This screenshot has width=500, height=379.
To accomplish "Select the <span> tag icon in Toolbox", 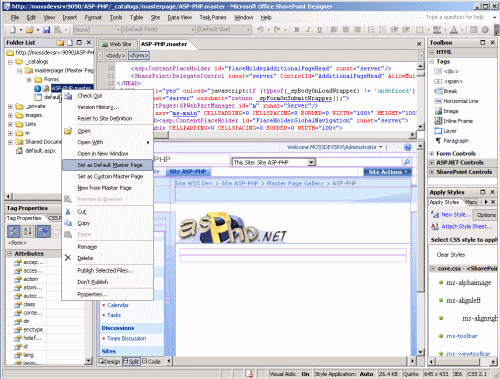I will (x=438, y=81).
